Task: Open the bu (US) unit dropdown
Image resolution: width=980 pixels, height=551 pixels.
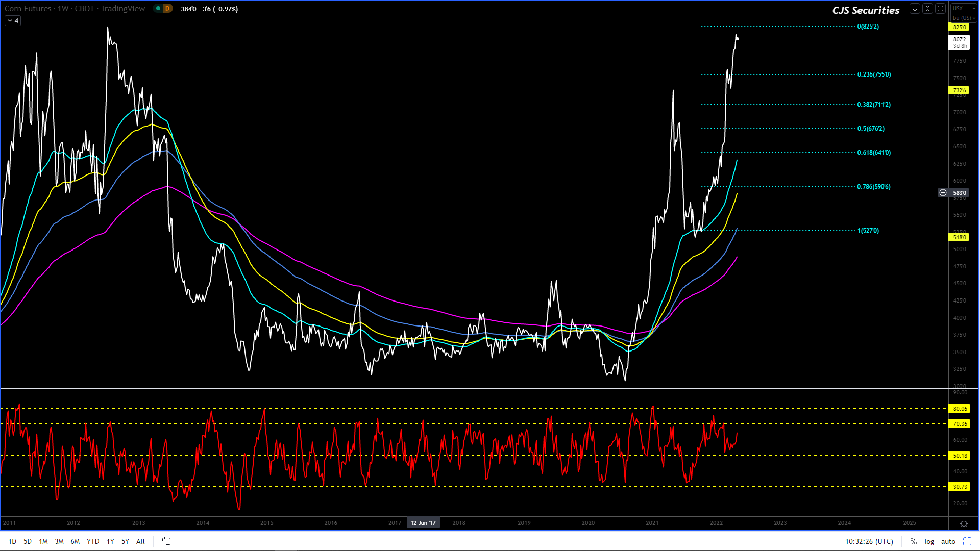Action: point(964,18)
